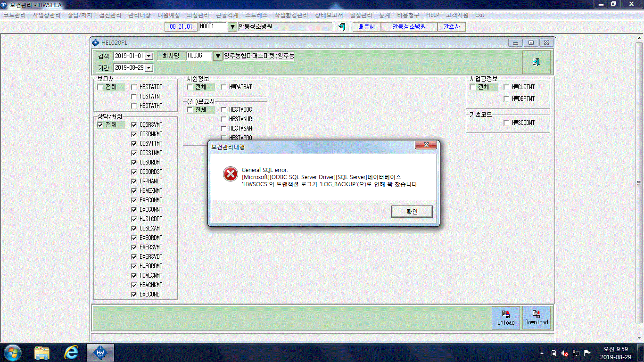Click the H0001 hospital code field
The width and height of the screenshot is (644, 362).
(213, 27)
